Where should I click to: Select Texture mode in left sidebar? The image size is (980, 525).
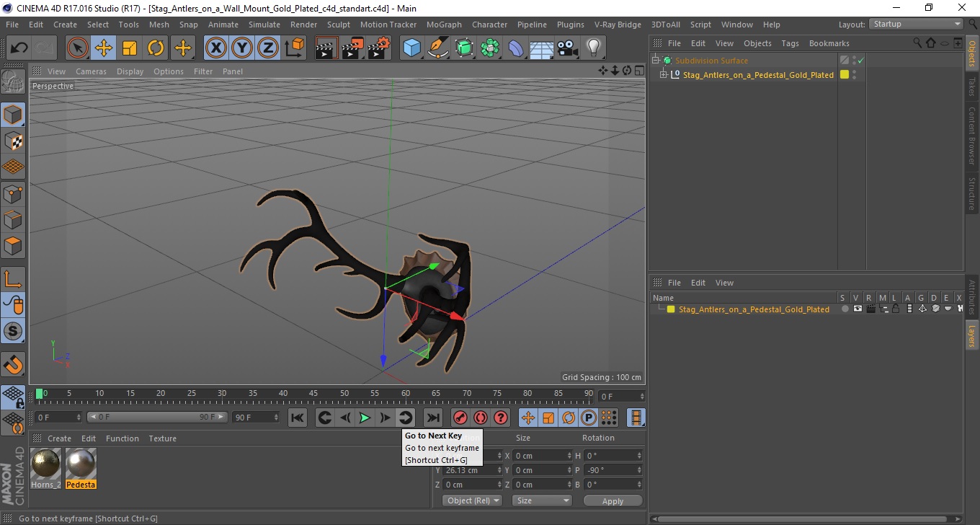pos(13,141)
